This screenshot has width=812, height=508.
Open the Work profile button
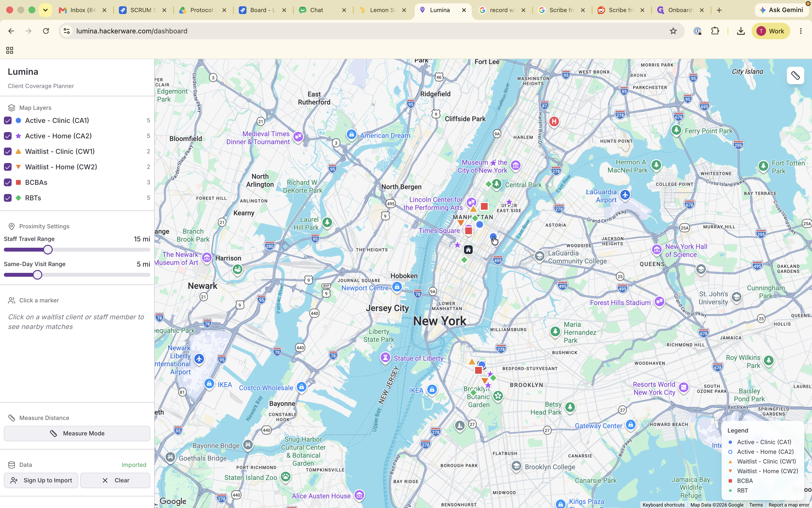pyautogui.click(x=770, y=31)
